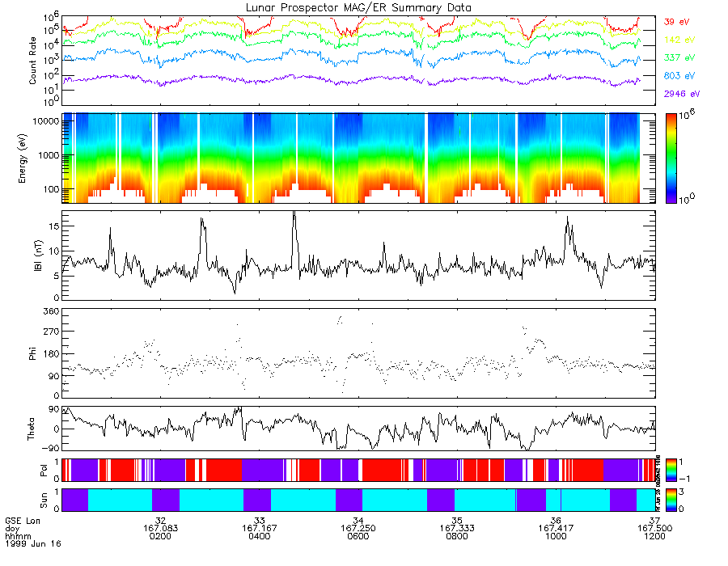This screenshot has width=728, height=566.
Task: Click the 'Phi' axis label
Action: tap(32, 353)
